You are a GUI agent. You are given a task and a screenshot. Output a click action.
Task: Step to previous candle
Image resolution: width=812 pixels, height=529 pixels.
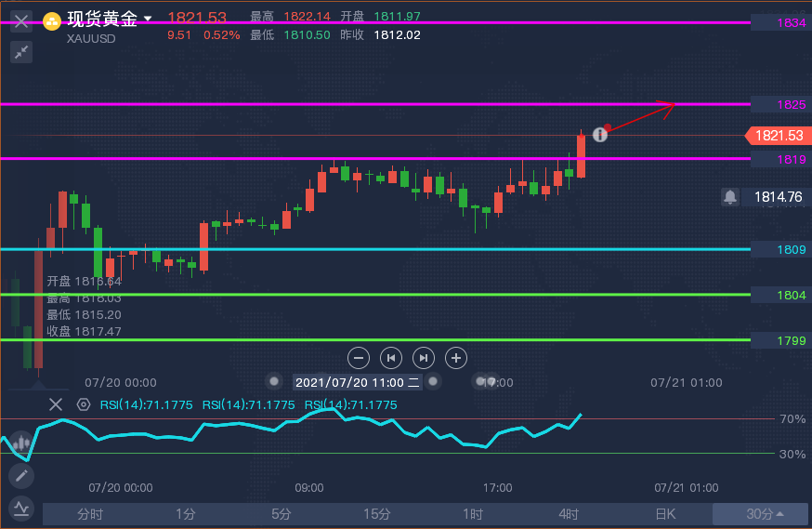point(391,357)
